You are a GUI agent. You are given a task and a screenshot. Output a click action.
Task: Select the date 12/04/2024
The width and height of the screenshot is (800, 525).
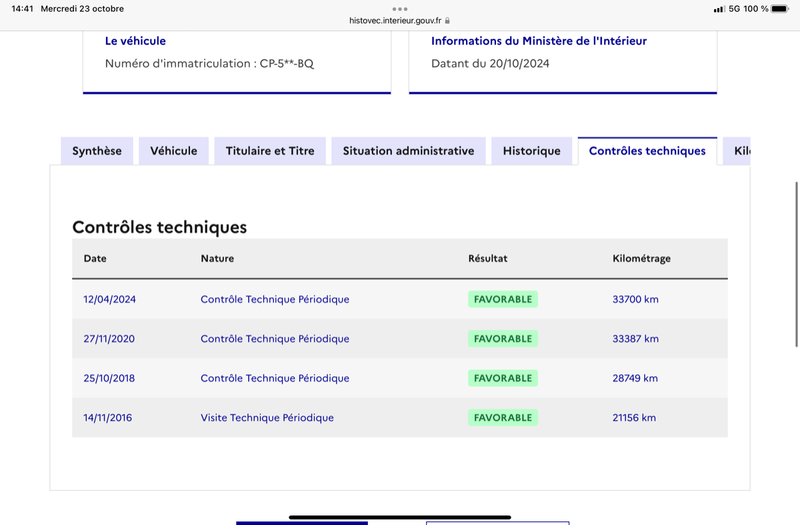point(110,299)
